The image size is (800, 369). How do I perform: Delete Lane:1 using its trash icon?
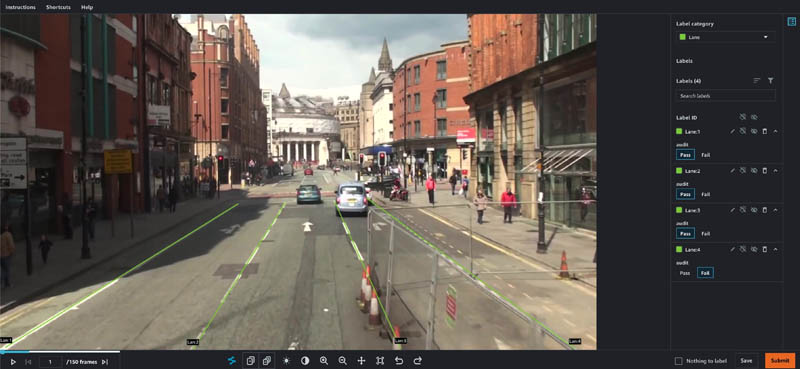coord(764,131)
